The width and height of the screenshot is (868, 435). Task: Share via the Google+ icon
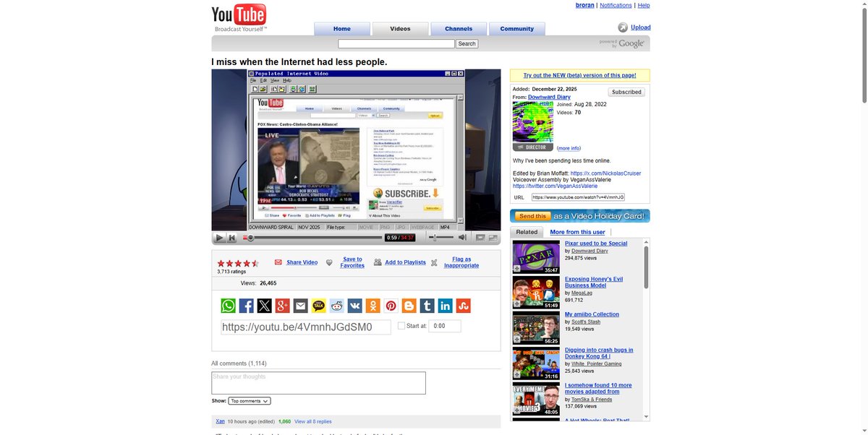coord(283,306)
